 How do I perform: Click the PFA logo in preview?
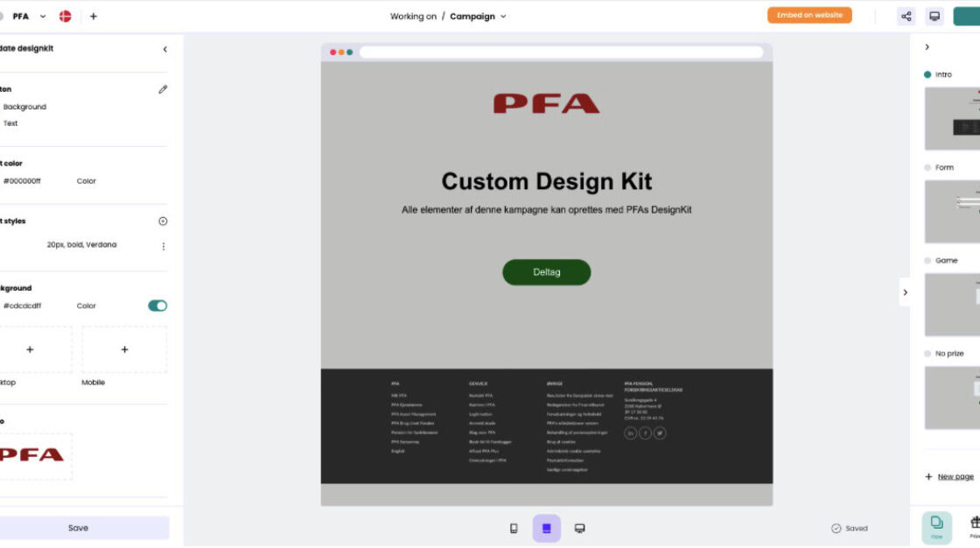click(546, 103)
